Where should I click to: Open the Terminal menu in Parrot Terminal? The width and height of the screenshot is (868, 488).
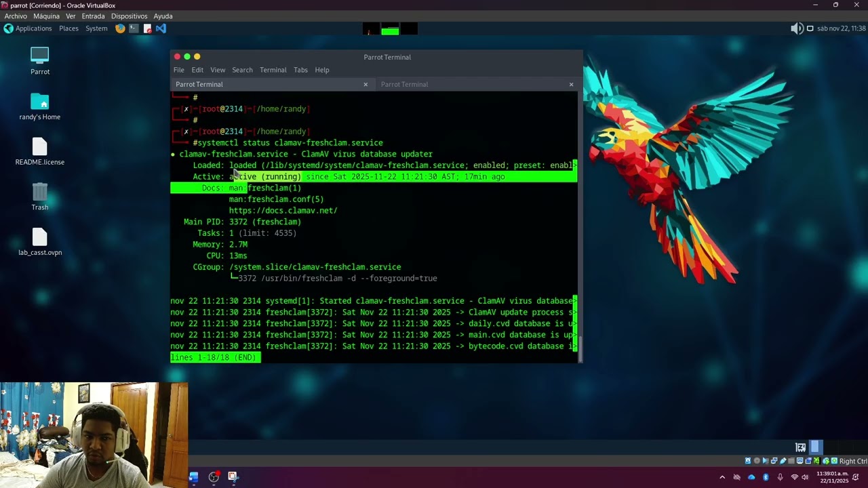click(273, 70)
